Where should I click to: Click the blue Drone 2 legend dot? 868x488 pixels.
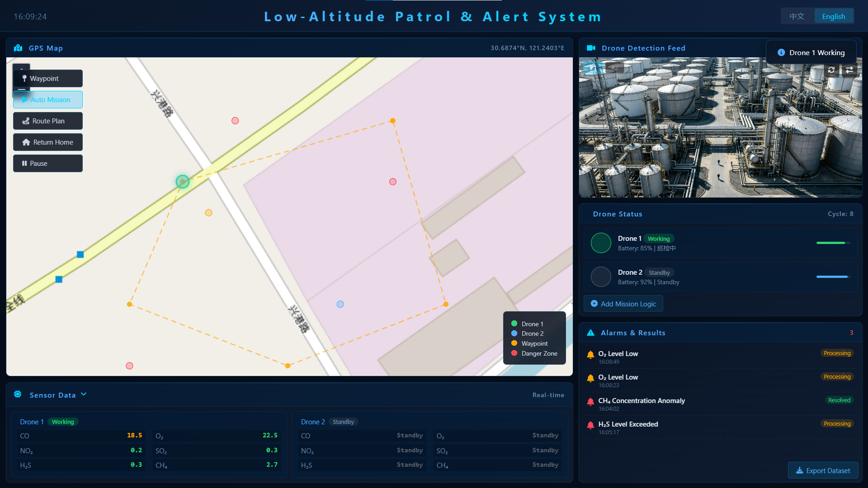[514, 333]
